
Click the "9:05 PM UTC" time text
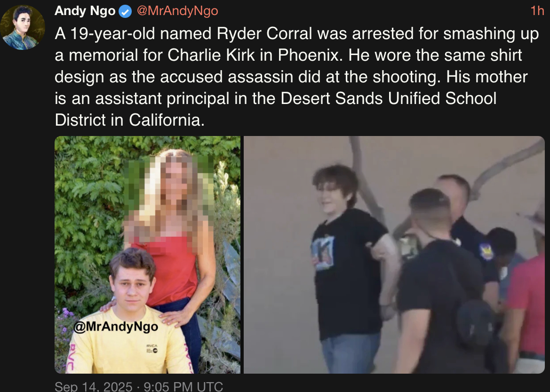click(183, 386)
